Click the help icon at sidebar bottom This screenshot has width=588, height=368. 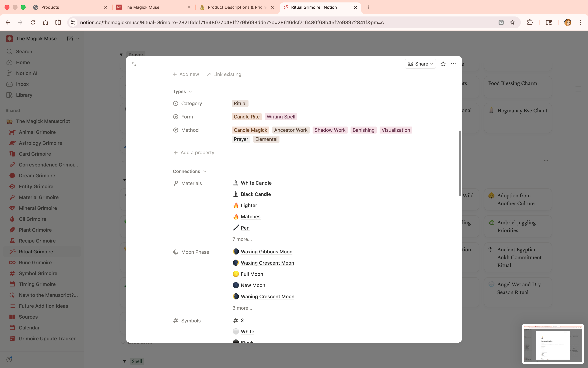(x=9, y=359)
